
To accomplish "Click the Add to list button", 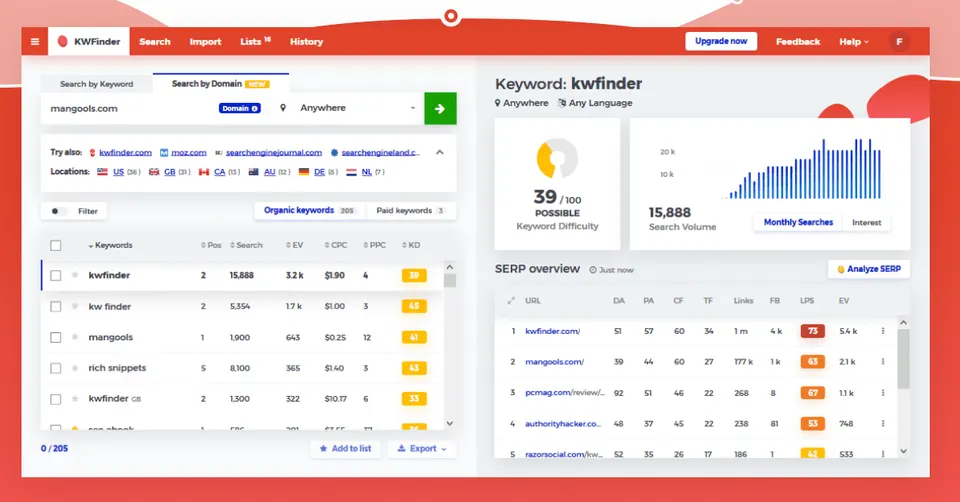I will click(x=345, y=449).
